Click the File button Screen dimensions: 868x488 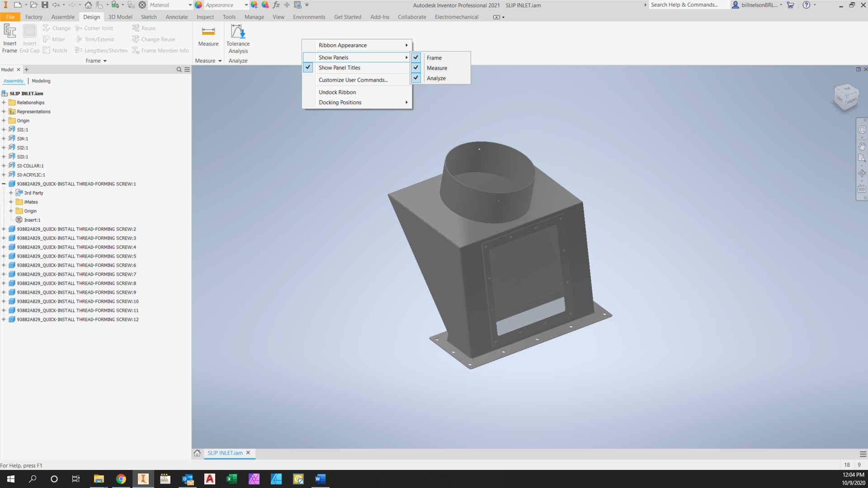pyautogui.click(x=10, y=17)
